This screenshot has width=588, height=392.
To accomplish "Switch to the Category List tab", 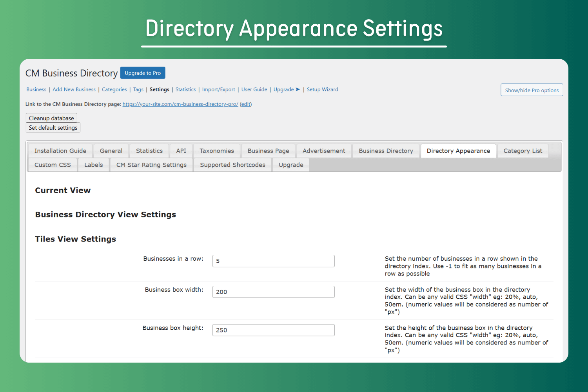I will click(523, 151).
